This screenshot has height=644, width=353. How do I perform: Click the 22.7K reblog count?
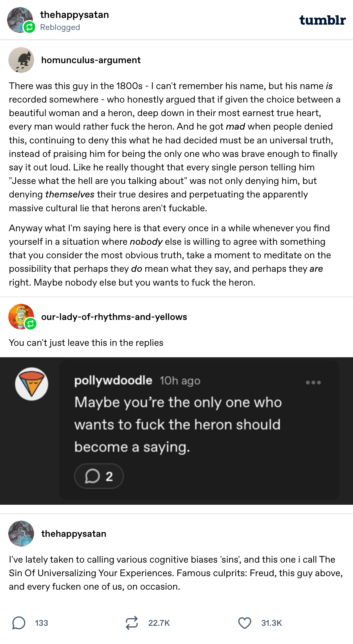[x=159, y=623]
